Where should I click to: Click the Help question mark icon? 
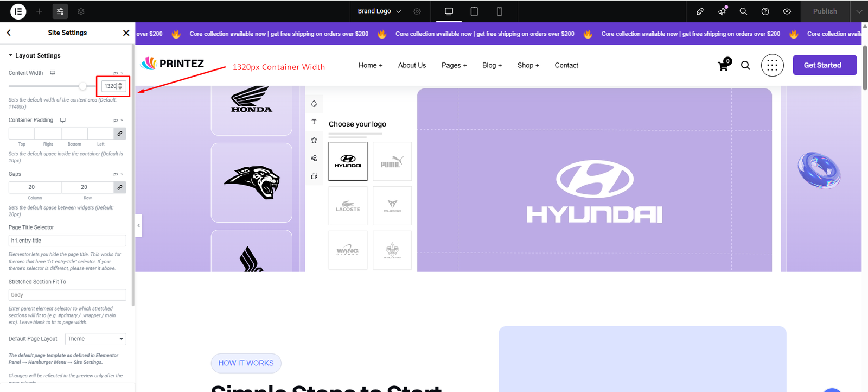pos(765,11)
